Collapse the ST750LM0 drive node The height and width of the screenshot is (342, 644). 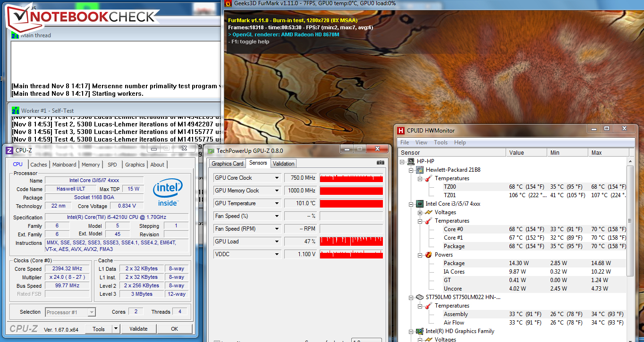pyautogui.click(x=411, y=297)
